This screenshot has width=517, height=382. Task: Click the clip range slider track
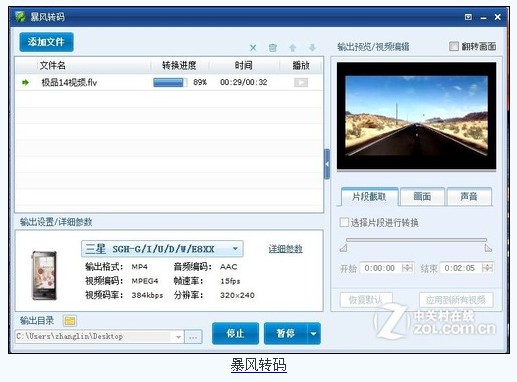(416, 240)
